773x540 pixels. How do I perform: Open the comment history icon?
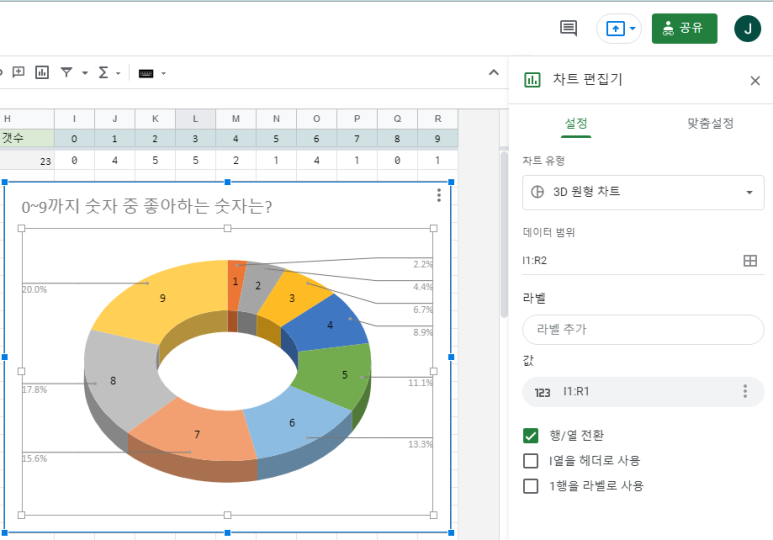tap(568, 28)
